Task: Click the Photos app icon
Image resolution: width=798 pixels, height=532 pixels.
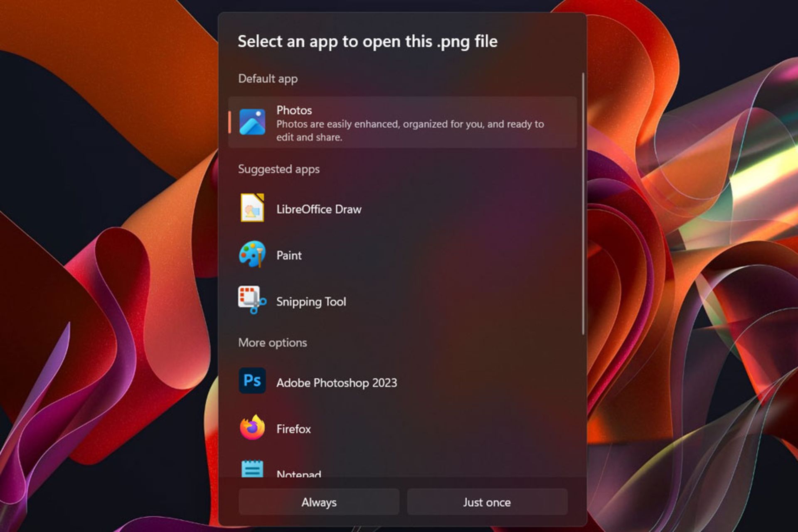Action: click(x=252, y=122)
